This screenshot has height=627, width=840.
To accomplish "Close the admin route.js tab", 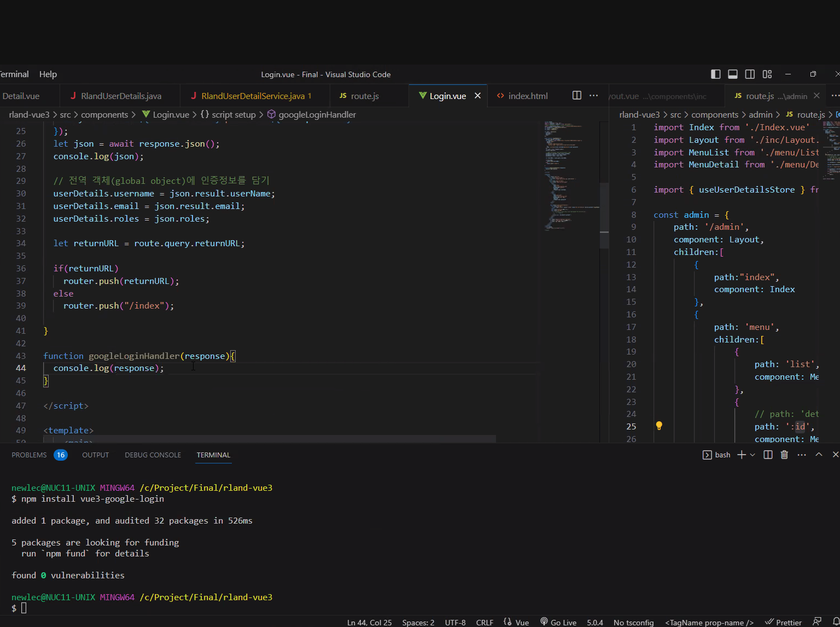I will (816, 96).
